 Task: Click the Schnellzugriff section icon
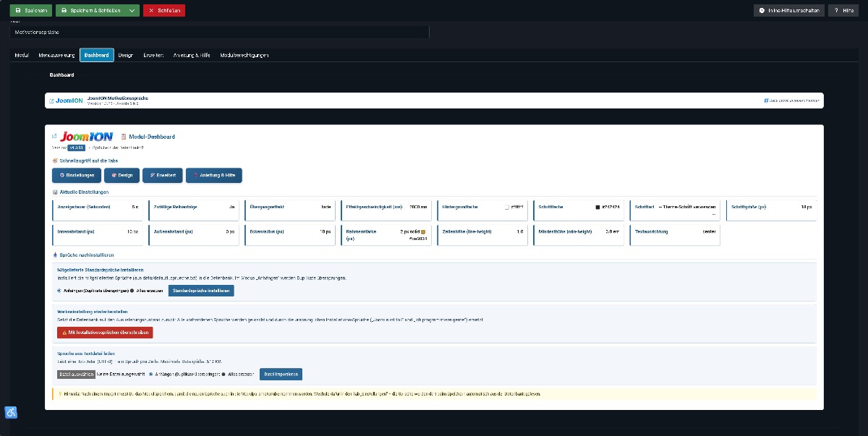(55, 161)
